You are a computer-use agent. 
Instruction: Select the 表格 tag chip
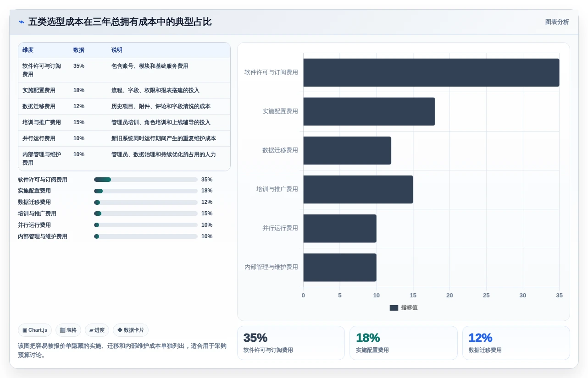pos(68,330)
